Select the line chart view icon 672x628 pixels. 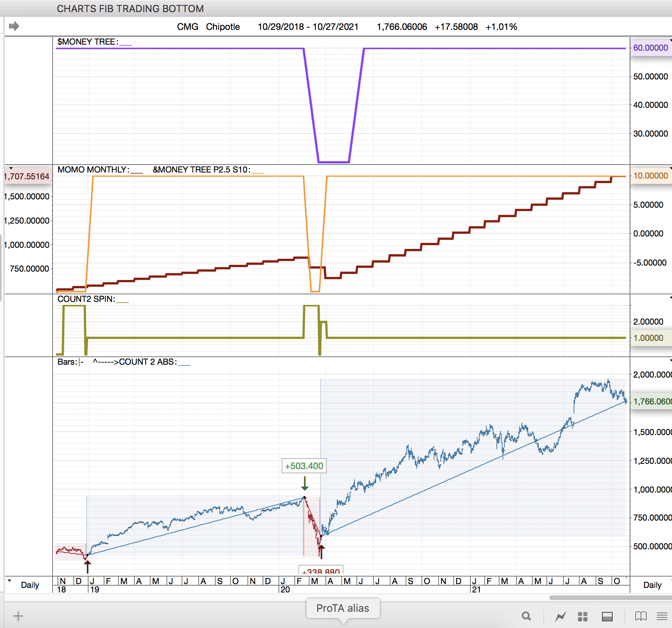coord(560,617)
